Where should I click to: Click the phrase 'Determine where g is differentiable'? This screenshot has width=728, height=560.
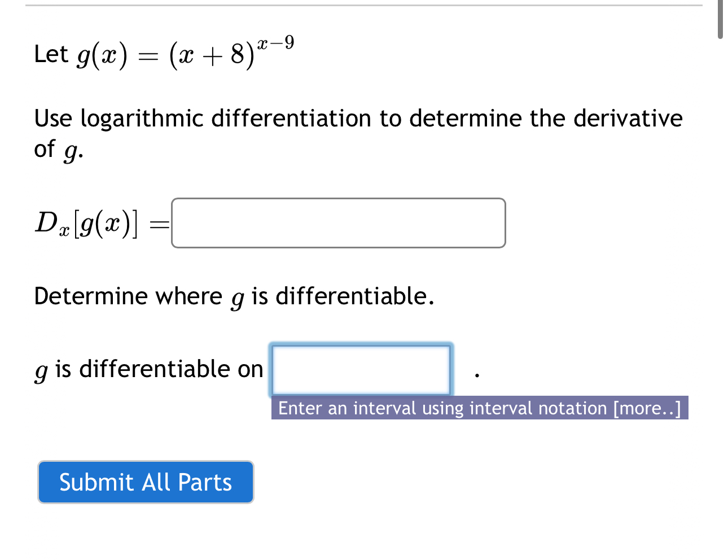233,296
